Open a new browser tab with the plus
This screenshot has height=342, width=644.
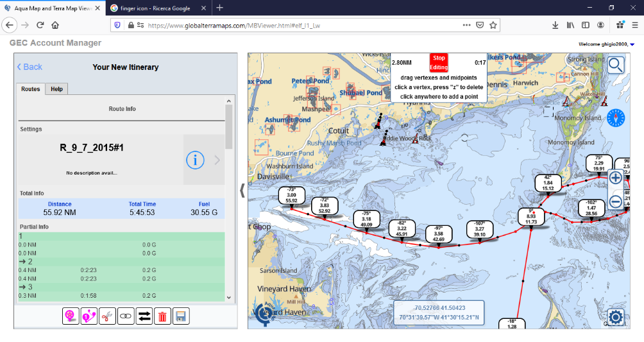[x=220, y=8]
